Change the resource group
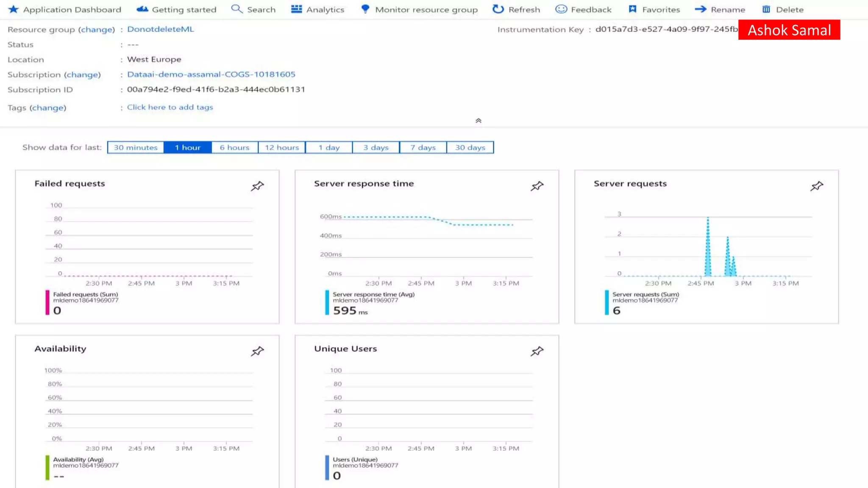 coord(97,30)
